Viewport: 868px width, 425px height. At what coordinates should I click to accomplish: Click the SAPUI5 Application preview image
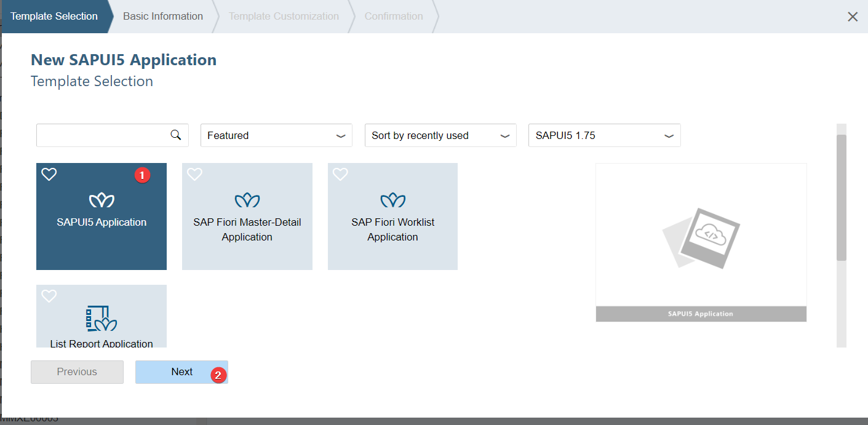pos(701,242)
